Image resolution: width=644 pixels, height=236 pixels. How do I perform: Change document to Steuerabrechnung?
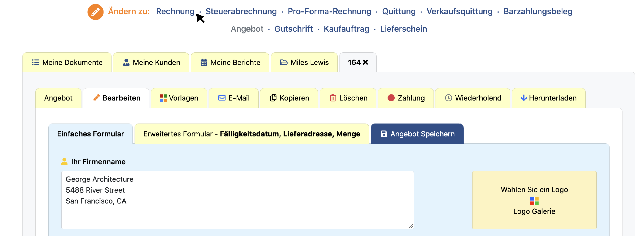241,11
